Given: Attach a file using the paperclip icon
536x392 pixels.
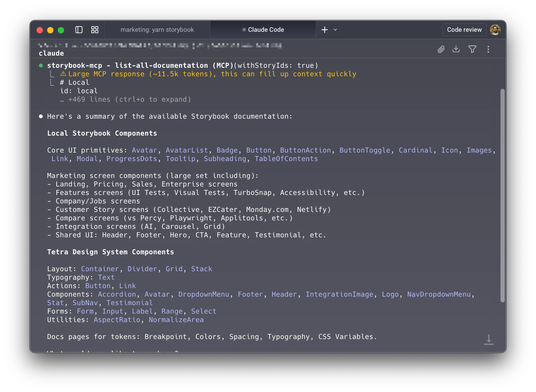Looking at the screenshot, I should pos(441,49).
